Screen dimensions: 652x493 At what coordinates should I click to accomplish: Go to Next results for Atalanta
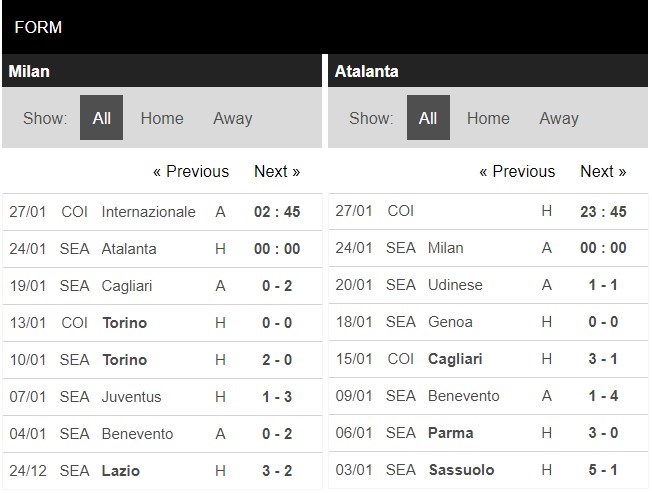(x=603, y=171)
